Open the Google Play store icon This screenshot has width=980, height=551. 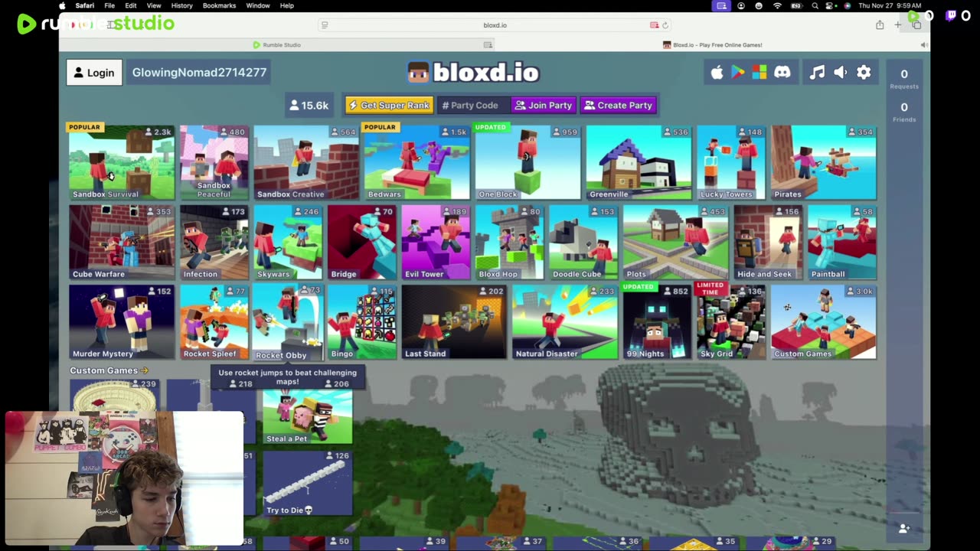(x=738, y=73)
